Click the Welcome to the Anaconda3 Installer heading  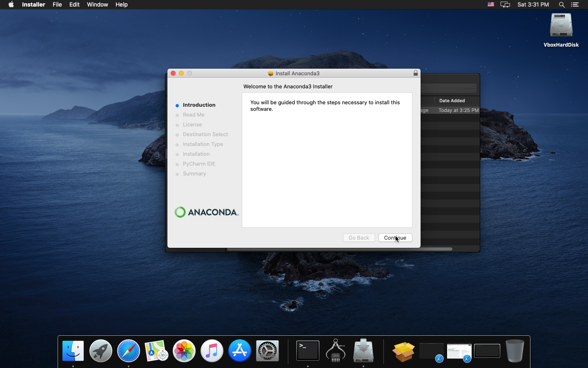coord(288,87)
